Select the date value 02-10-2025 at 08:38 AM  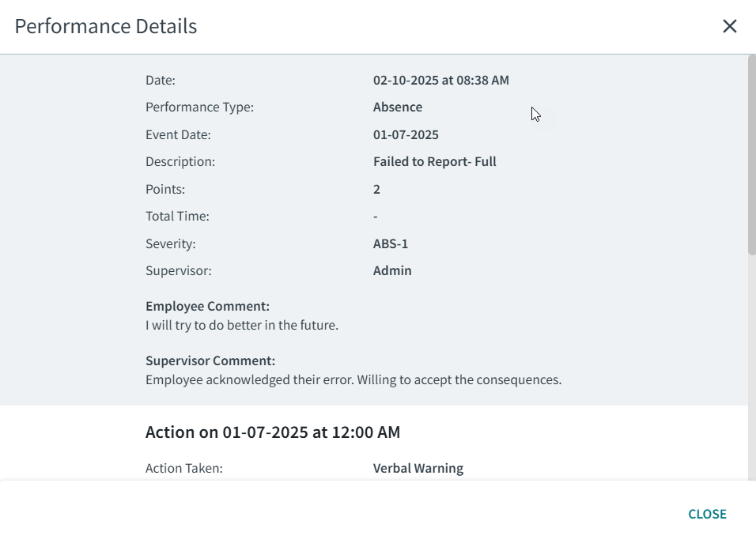[x=440, y=80]
